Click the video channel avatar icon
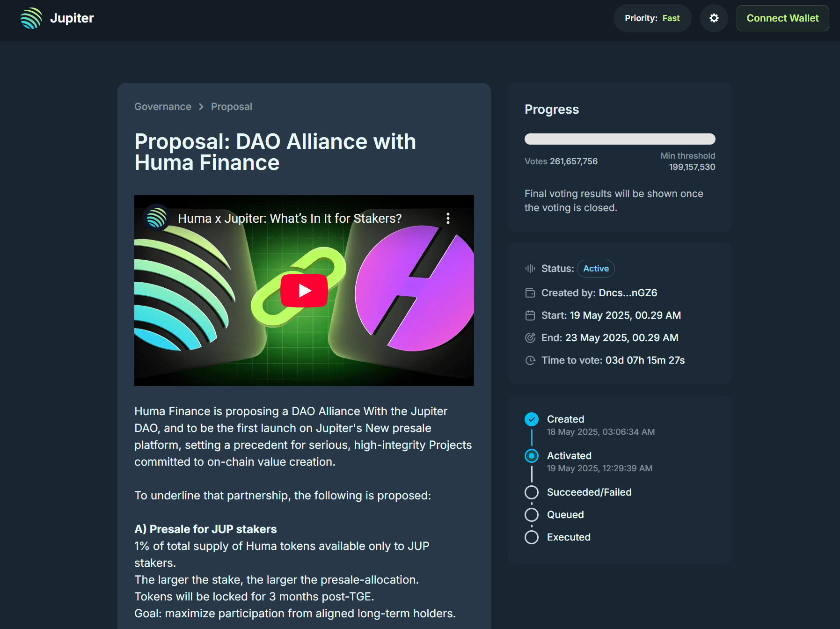 [156, 218]
